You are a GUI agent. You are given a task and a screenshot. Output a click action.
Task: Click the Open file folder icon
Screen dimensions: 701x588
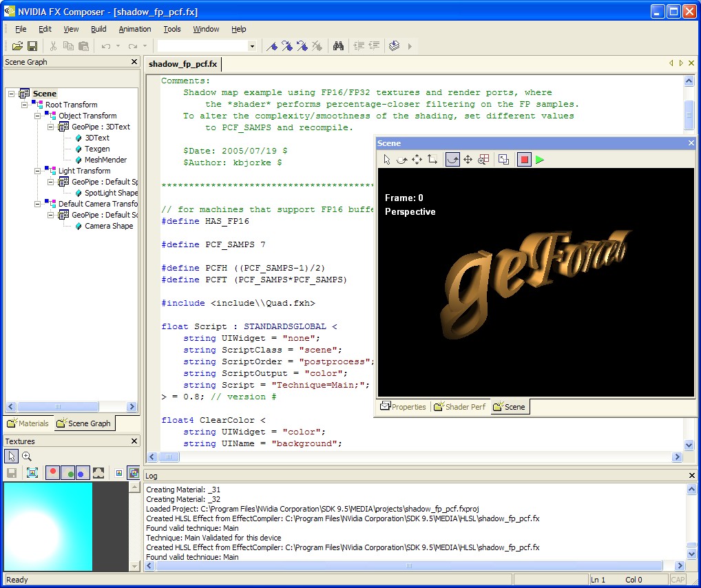[17, 46]
